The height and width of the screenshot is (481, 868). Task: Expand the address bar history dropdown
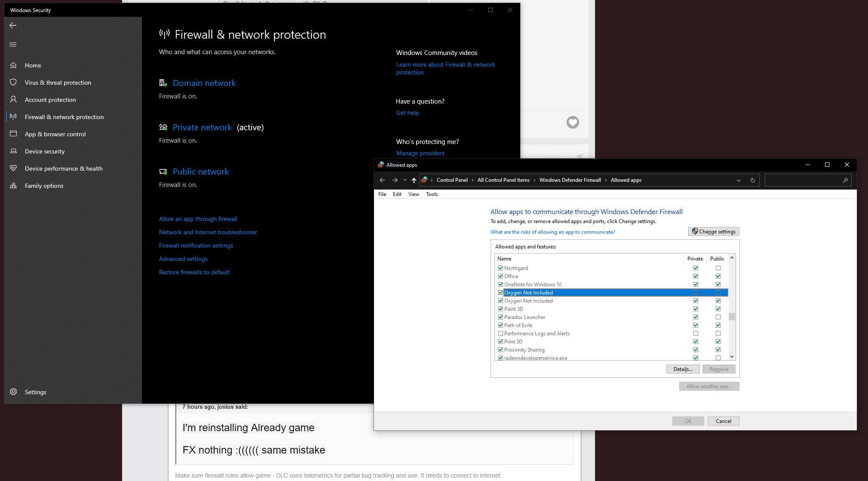tap(738, 180)
